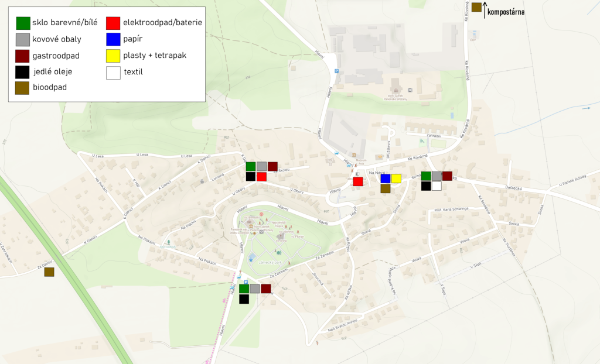Select the yellow plastics marker on the map

click(x=396, y=178)
